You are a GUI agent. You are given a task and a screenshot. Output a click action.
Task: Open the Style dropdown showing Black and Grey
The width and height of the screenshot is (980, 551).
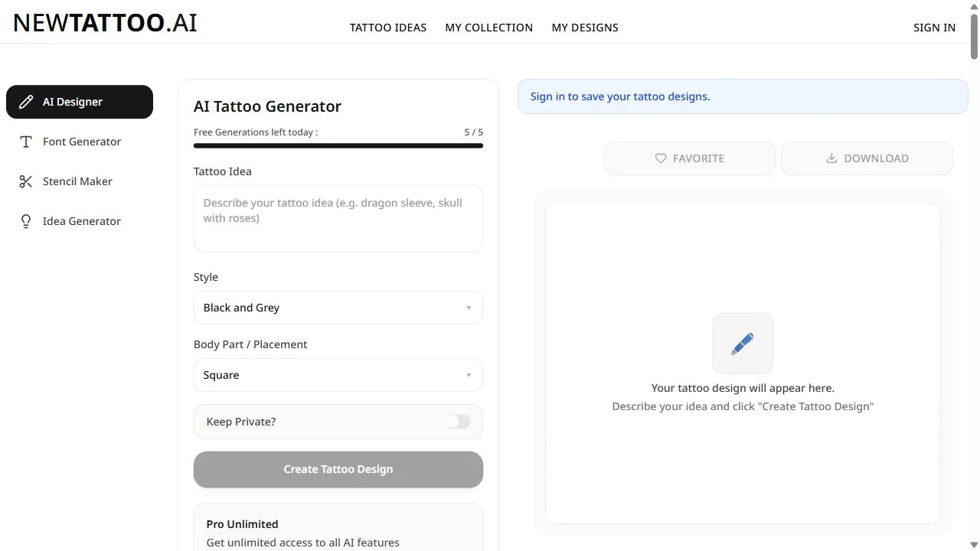[x=338, y=308]
